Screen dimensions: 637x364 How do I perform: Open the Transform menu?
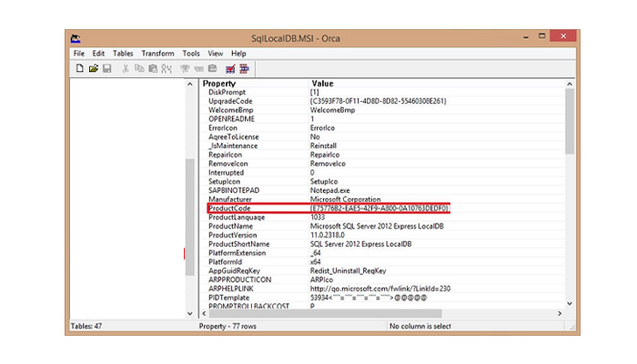[x=157, y=53]
